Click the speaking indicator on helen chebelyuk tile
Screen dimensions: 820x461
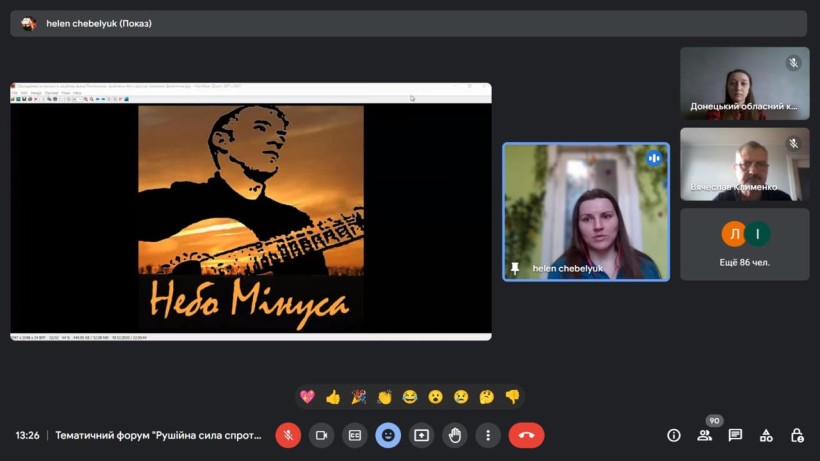[654, 158]
